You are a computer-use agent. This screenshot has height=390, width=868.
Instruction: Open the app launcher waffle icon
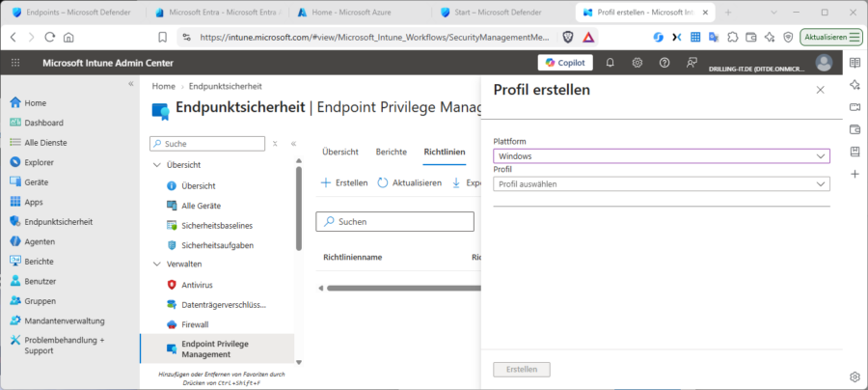[x=15, y=63]
